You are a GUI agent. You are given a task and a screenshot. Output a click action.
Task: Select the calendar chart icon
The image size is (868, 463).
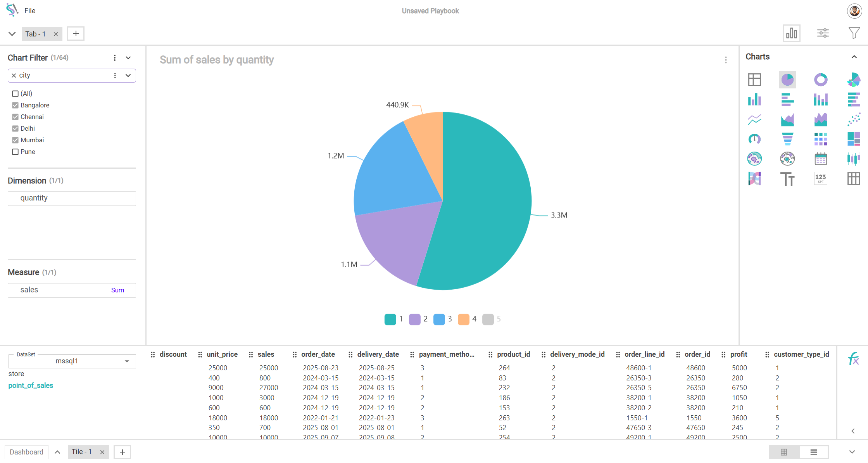click(820, 159)
